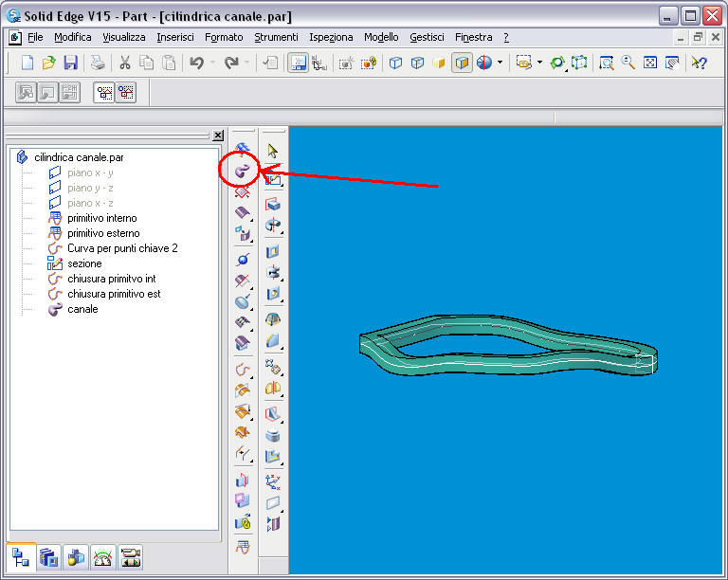Click the Zoom Area tool

point(607,63)
